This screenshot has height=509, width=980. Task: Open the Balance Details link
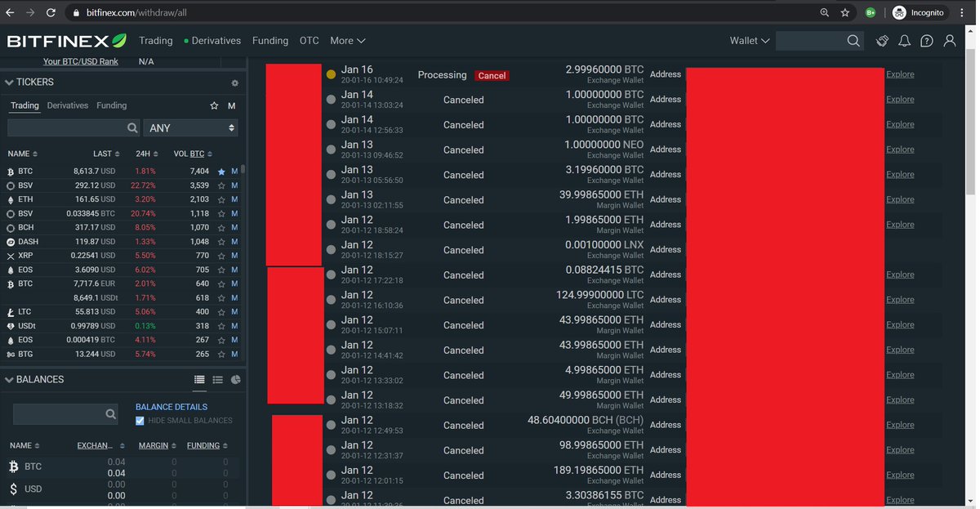[x=171, y=407]
